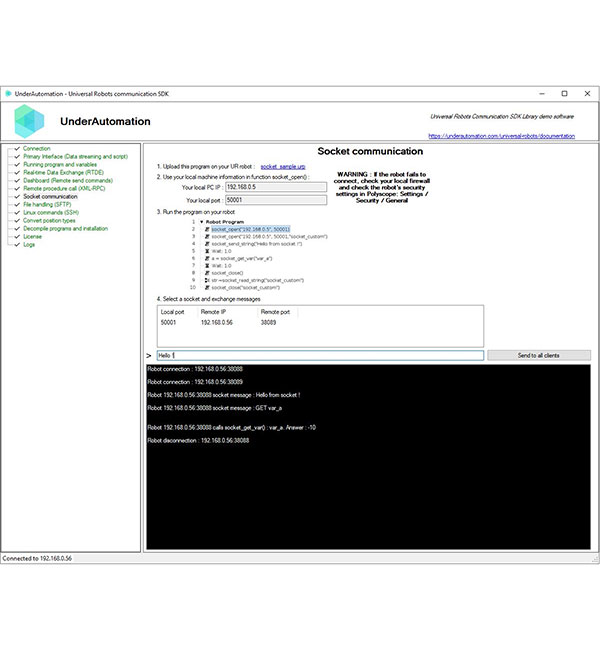The image size is (600, 650).
Task: Open Dashboard (Remote send commands) item
Action: point(68,181)
